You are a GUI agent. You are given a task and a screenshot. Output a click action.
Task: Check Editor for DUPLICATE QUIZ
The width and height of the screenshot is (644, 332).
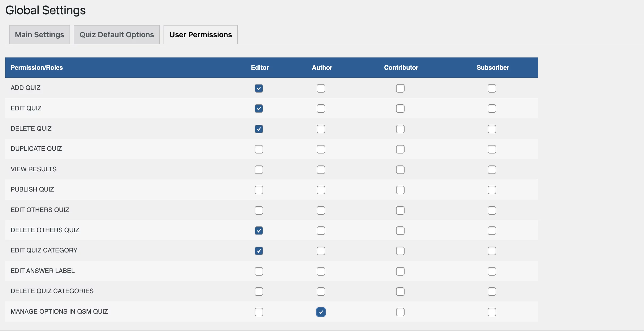click(x=259, y=149)
